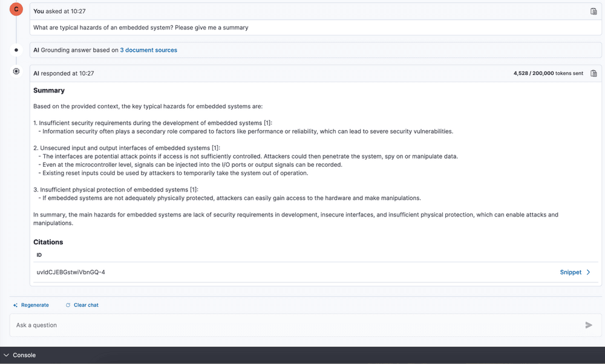Image resolution: width=605 pixels, height=364 pixels.
Task: Click into the Ask a question field
Action: 290,325
